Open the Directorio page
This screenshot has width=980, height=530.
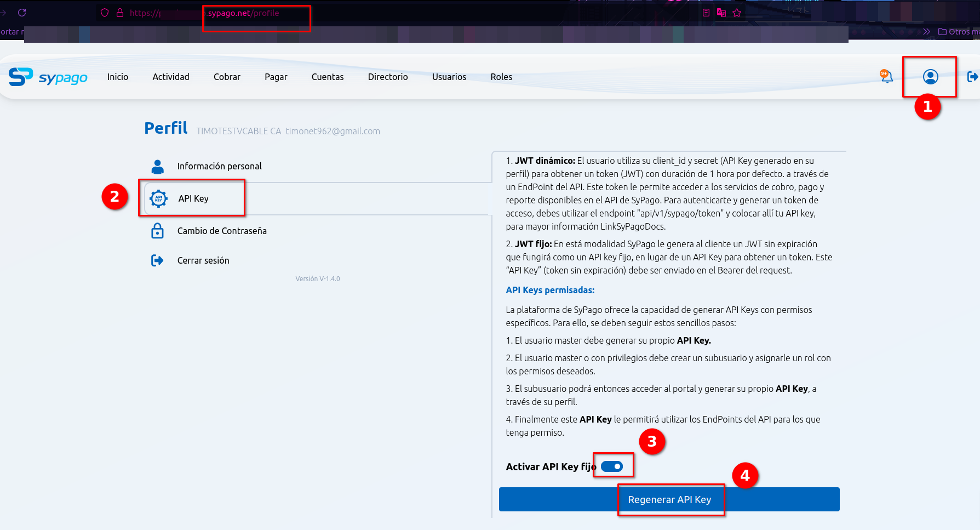pyautogui.click(x=388, y=77)
